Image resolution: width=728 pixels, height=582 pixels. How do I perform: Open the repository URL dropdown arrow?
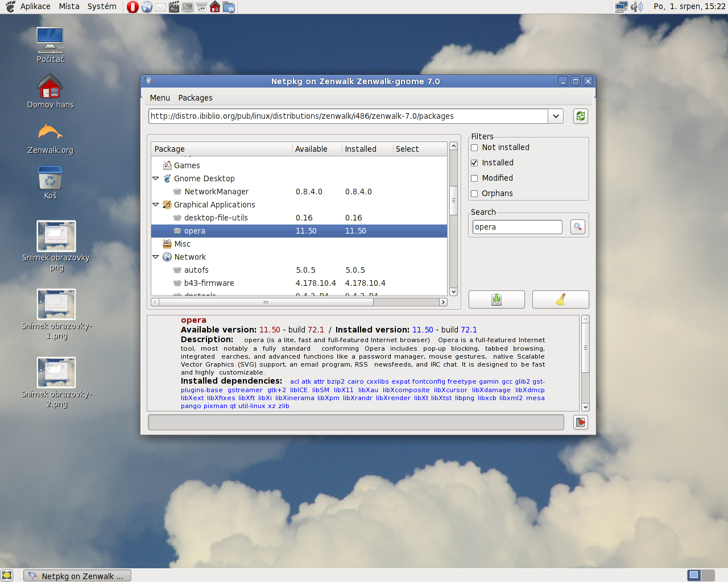pos(556,116)
